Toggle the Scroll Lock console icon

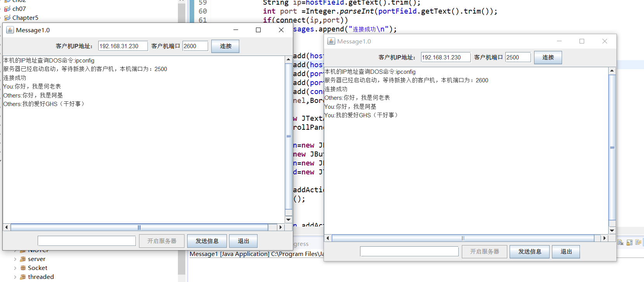(630, 242)
